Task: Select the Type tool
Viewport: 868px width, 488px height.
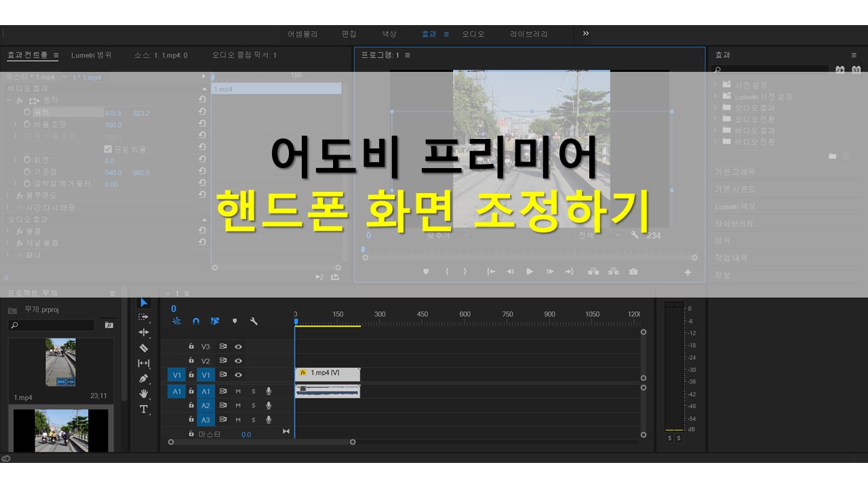Action: 144,409
